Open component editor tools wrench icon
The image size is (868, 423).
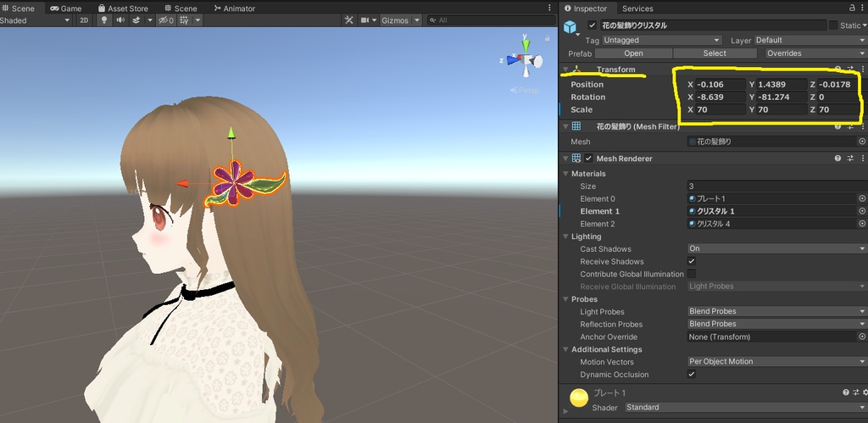coord(348,20)
